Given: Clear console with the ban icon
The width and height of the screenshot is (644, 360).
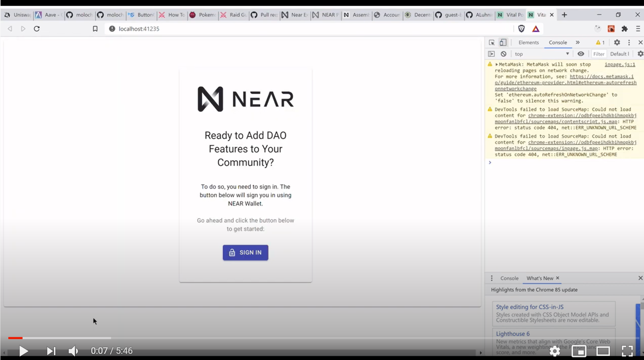Looking at the screenshot, I should click(504, 54).
